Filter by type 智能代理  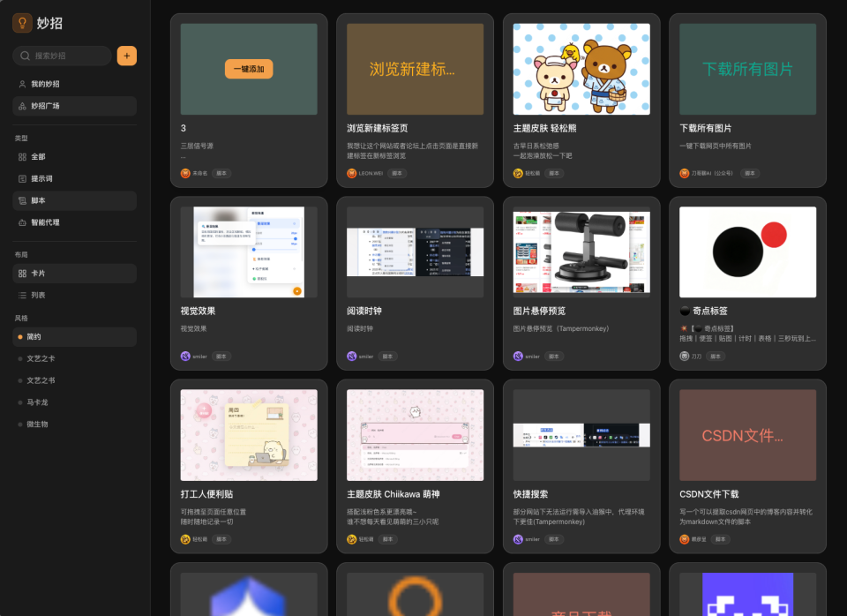[74, 222]
